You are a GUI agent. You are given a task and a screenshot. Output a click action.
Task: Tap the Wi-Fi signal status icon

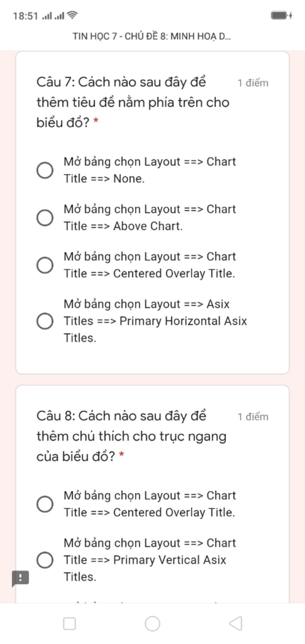(x=72, y=15)
